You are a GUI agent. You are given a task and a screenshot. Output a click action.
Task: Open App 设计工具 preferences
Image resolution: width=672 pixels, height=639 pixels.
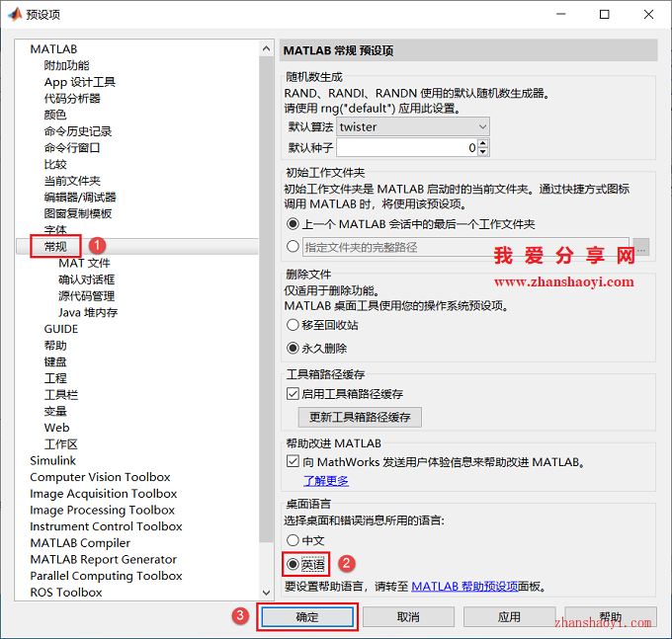80,82
